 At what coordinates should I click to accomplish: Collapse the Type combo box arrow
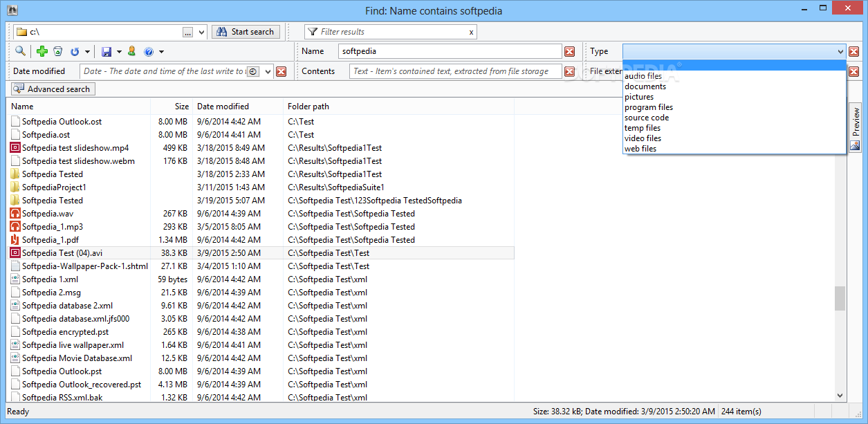pyautogui.click(x=840, y=51)
